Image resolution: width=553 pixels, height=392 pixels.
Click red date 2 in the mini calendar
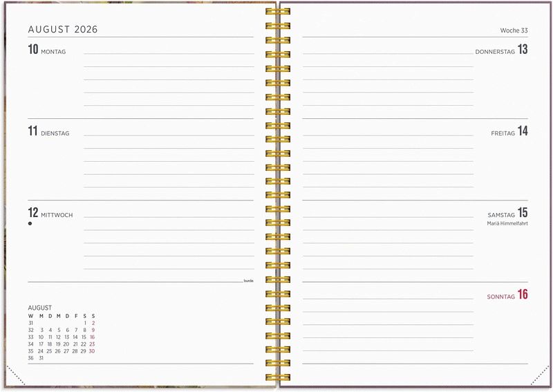point(93,323)
